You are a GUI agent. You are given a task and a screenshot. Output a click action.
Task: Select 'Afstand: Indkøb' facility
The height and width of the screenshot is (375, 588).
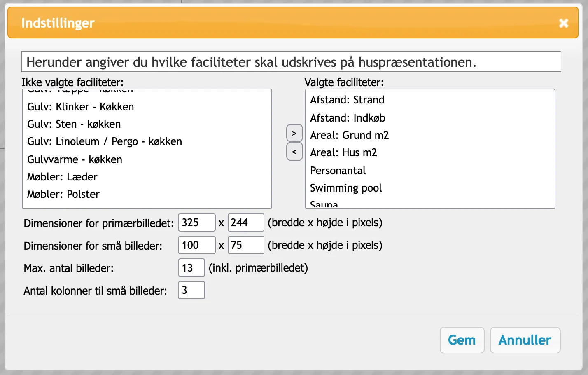[348, 118]
